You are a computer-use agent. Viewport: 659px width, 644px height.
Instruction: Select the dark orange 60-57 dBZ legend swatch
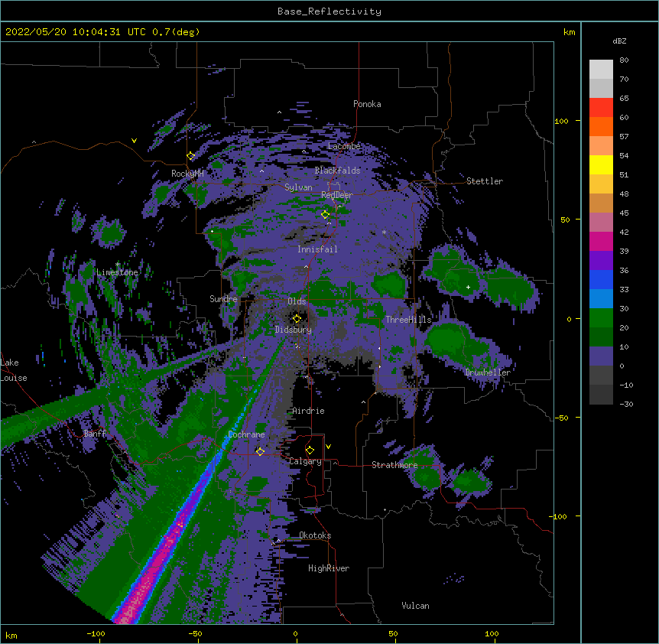click(601, 126)
